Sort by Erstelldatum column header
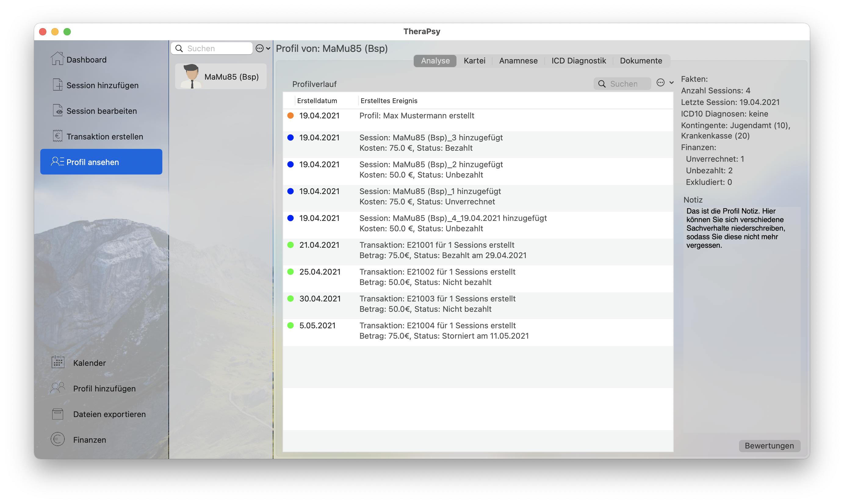The height and width of the screenshot is (504, 844). tap(317, 101)
